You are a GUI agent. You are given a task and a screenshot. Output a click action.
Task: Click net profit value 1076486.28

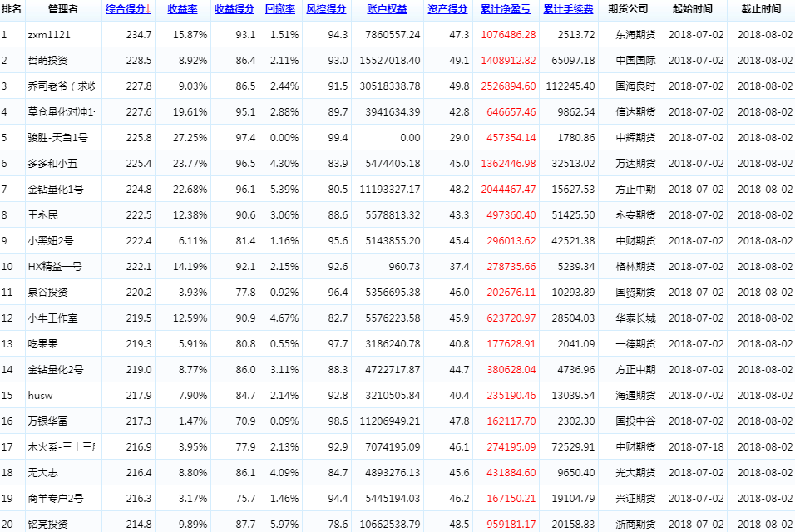[508, 35]
